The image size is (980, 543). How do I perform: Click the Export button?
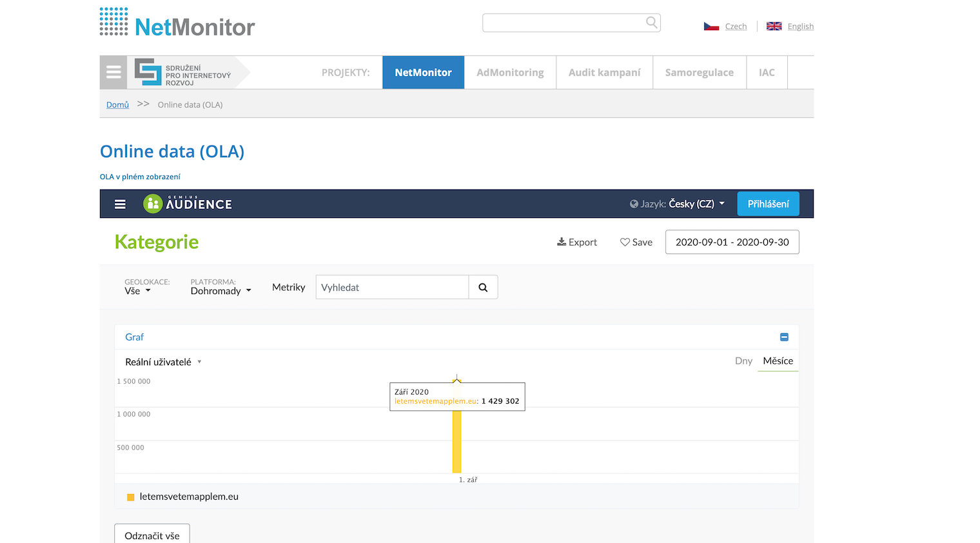point(577,242)
